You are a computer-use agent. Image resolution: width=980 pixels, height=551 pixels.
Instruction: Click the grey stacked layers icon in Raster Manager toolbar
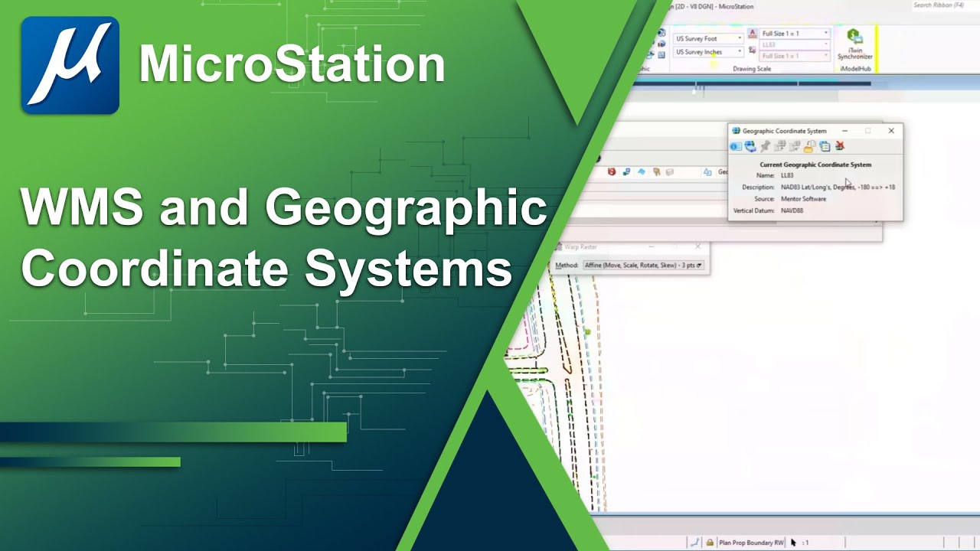pos(669,172)
